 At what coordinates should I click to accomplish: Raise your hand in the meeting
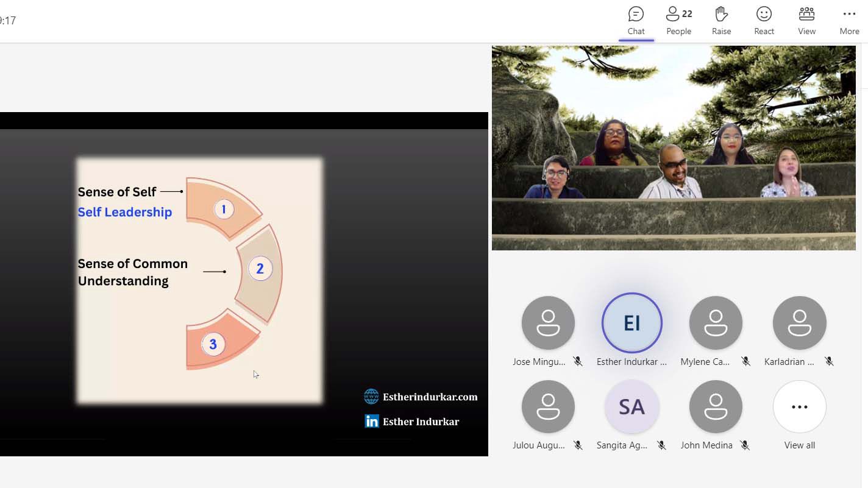pyautogui.click(x=721, y=21)
